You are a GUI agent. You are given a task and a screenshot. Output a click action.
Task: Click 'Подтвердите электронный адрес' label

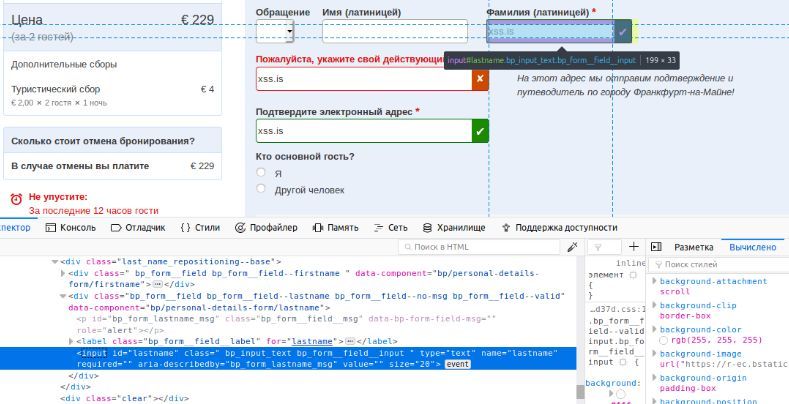(x=335, y=112)
